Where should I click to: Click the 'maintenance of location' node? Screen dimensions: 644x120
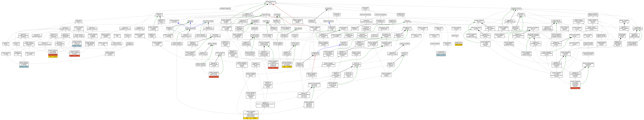tap(337, 14)
